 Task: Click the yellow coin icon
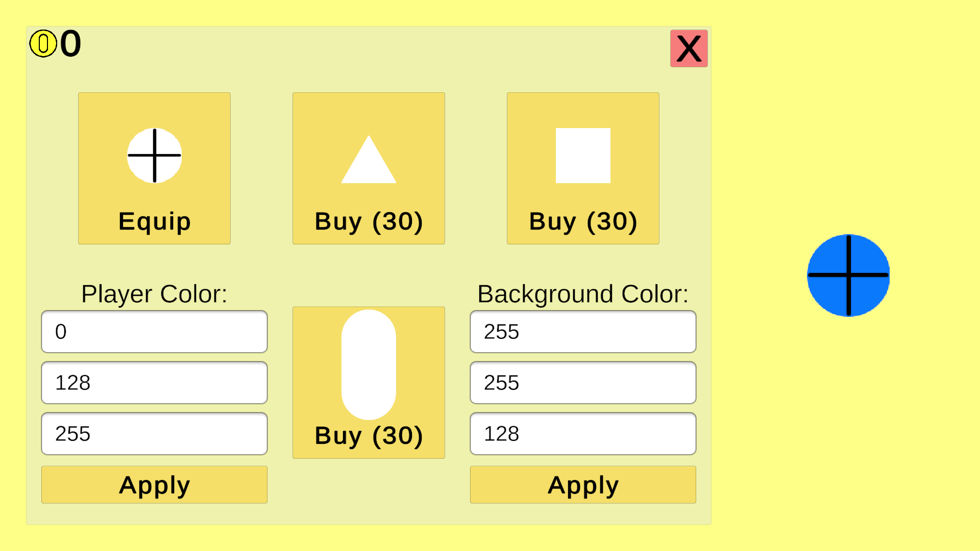click(x=43, y=43)
